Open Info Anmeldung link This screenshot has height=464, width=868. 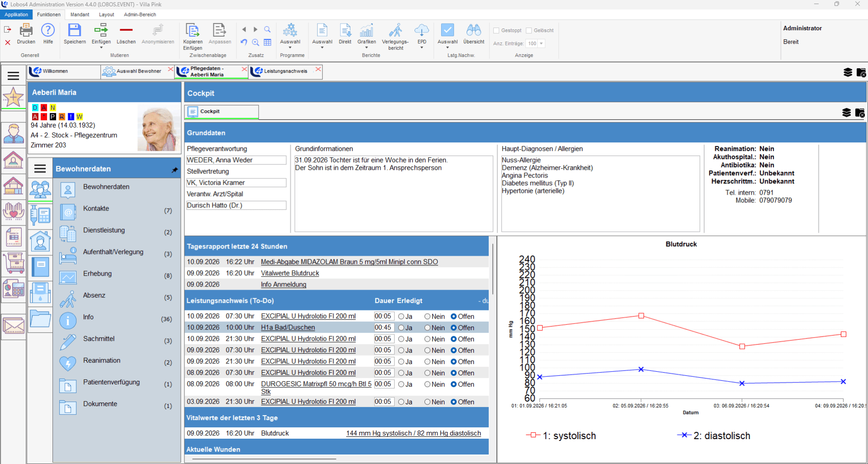tap(283, 284)
